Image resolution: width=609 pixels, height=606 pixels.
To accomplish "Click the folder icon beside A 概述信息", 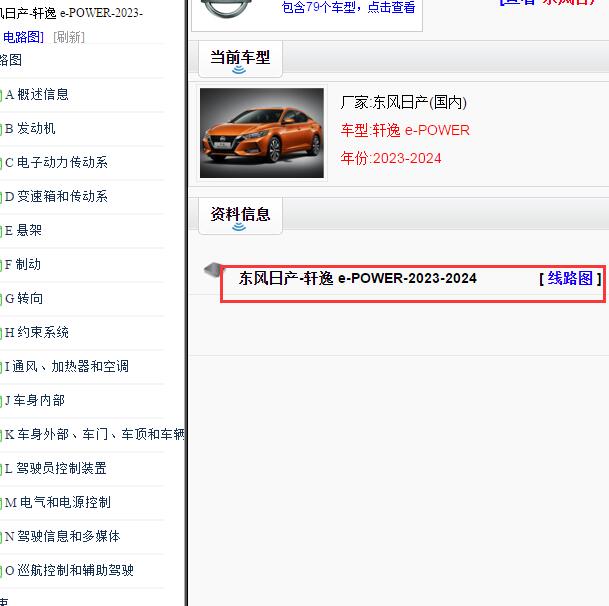I will coord(1,95).
